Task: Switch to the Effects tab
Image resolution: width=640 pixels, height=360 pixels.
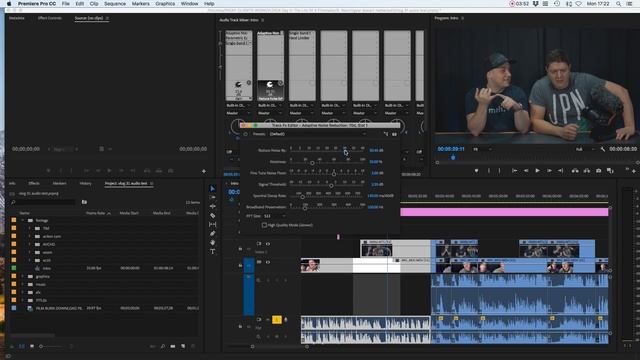Action: click(34, 183)
